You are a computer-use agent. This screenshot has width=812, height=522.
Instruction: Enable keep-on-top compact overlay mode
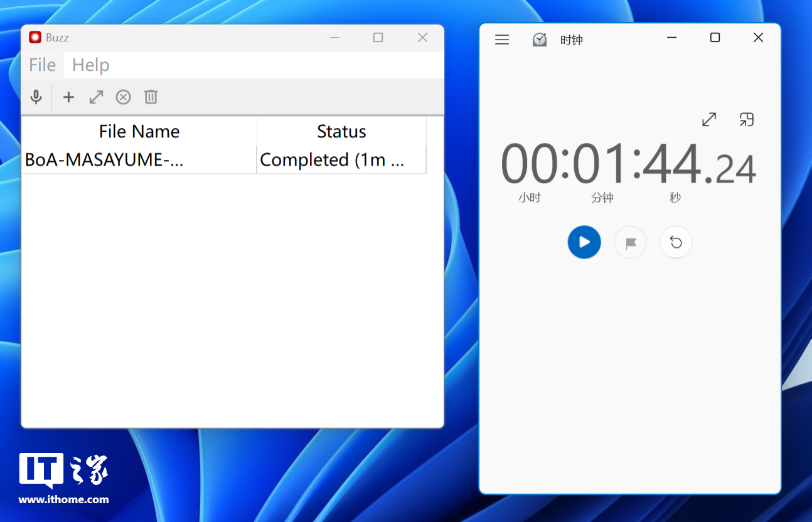[746, 119]
